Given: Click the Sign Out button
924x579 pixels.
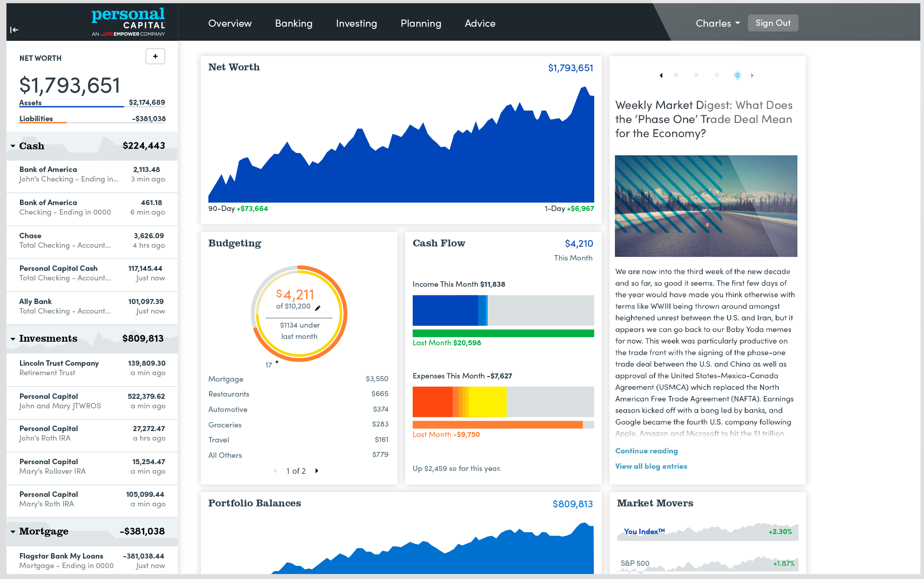Looking at the screenshot, I should pos(773,23).
